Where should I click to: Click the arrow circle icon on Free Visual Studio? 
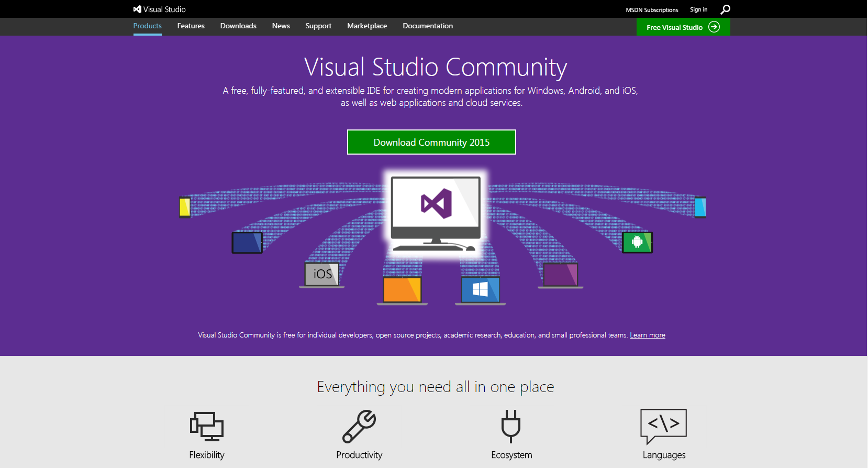click(714, 27)
